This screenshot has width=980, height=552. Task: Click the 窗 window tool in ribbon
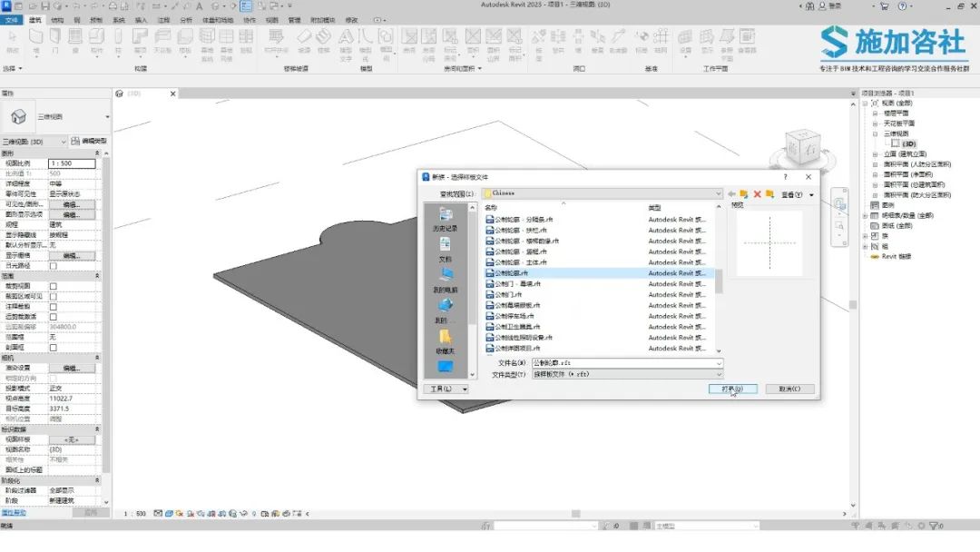click(75, 41)
